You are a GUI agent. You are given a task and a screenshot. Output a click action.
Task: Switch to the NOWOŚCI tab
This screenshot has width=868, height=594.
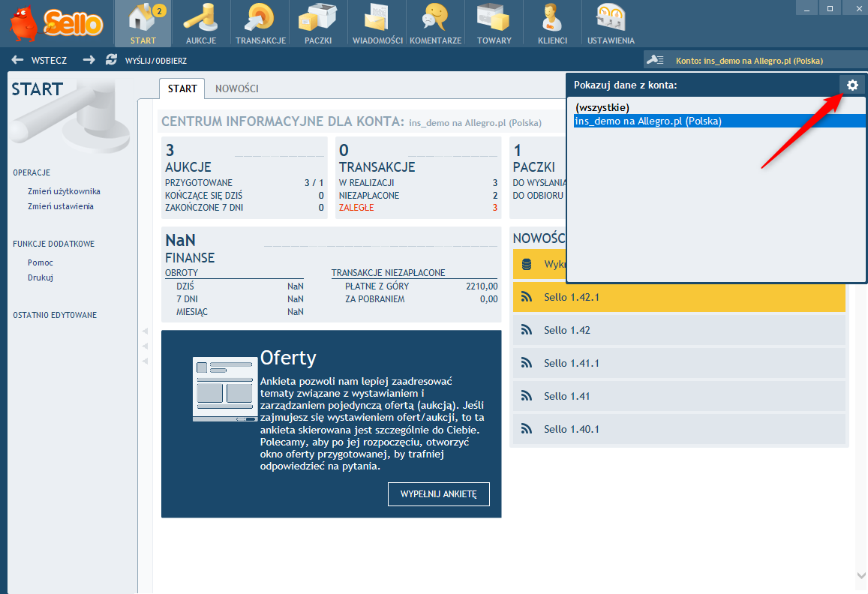(x=237, y=88)
